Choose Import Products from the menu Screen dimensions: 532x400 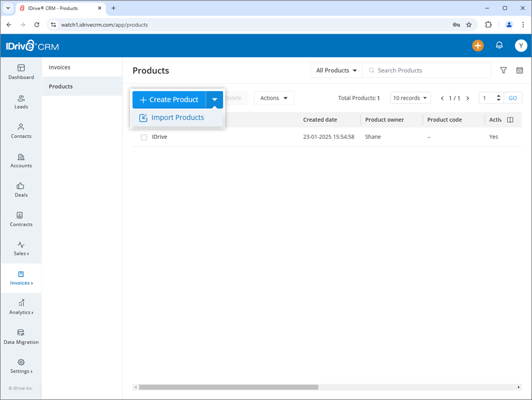pyautogui.click(x=177, y=118)
